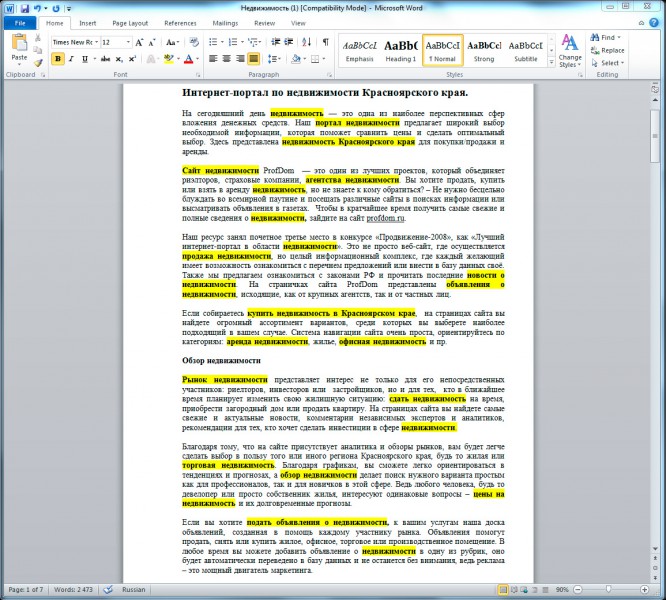The width and height of the screenshot is (666, 600).
Task: Toggle Bold formatting
Action: [58, 59]
